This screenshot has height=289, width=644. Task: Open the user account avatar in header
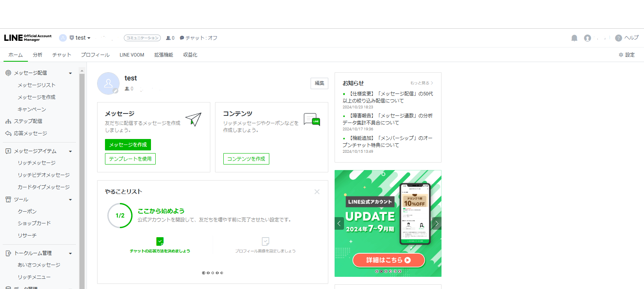coord(587,38)
